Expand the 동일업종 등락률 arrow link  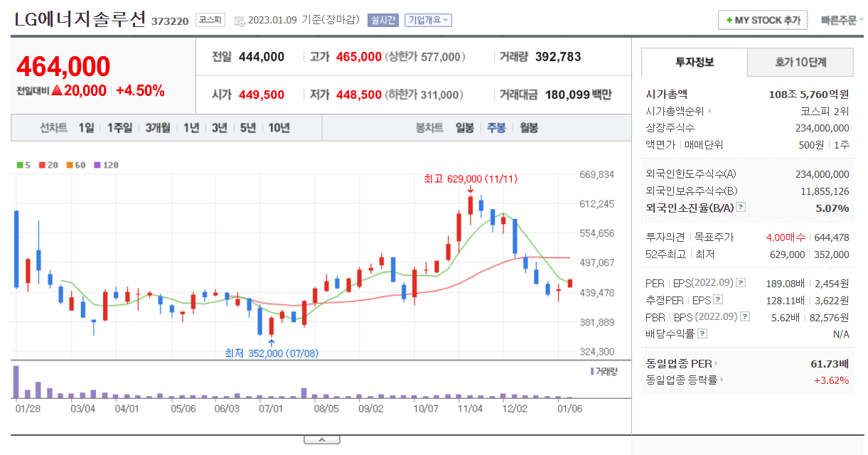pyautogui.click(x=722, y=380)
